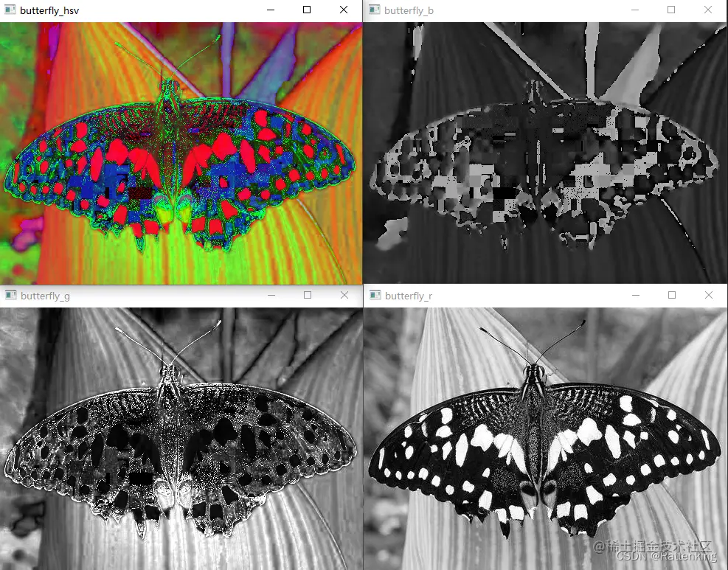Close the butterfly_hsv window
The height and width of the screenshot is (570, 728).
(x=344, y=10)
